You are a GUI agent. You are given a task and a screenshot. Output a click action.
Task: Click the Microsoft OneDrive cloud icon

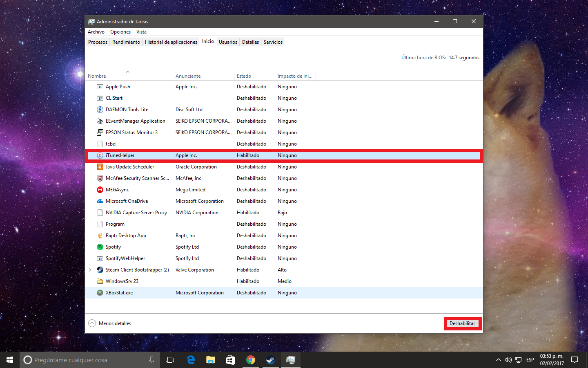pyautogui.click(x=100, y=201)
